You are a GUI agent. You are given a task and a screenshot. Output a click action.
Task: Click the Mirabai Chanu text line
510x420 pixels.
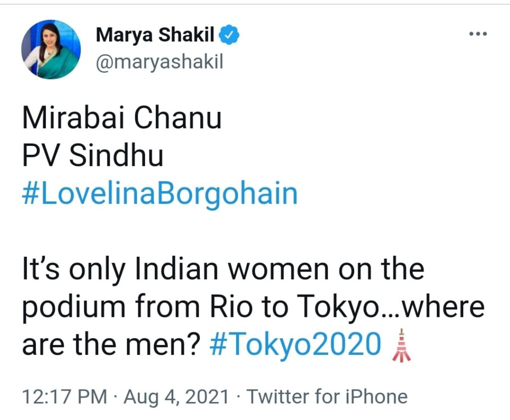tap(122, 119)
